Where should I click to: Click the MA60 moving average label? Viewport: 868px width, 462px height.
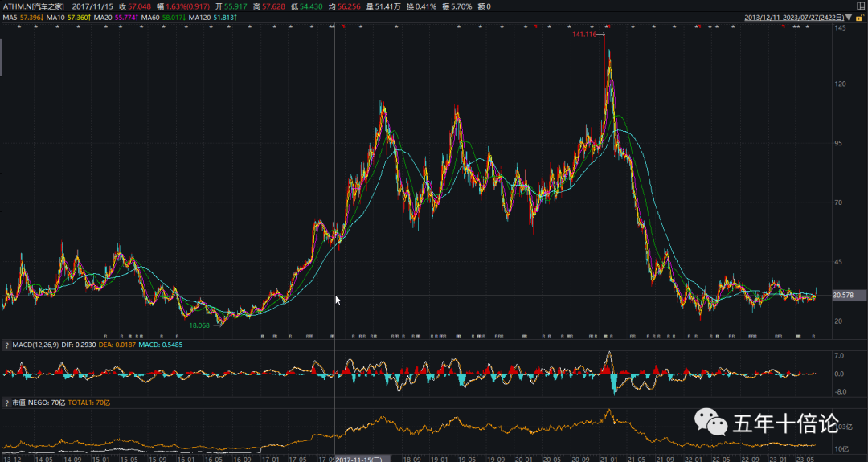pyautogui.click(x=162, y=16)
